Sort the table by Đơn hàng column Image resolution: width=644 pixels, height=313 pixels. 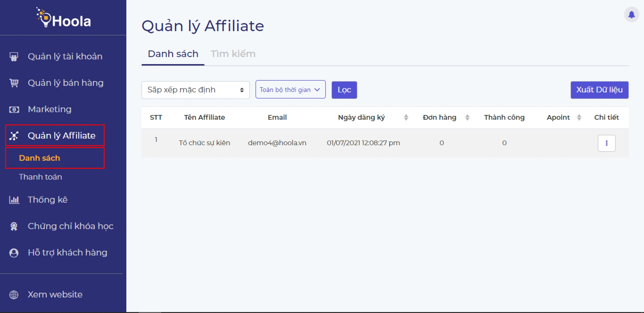467,117
